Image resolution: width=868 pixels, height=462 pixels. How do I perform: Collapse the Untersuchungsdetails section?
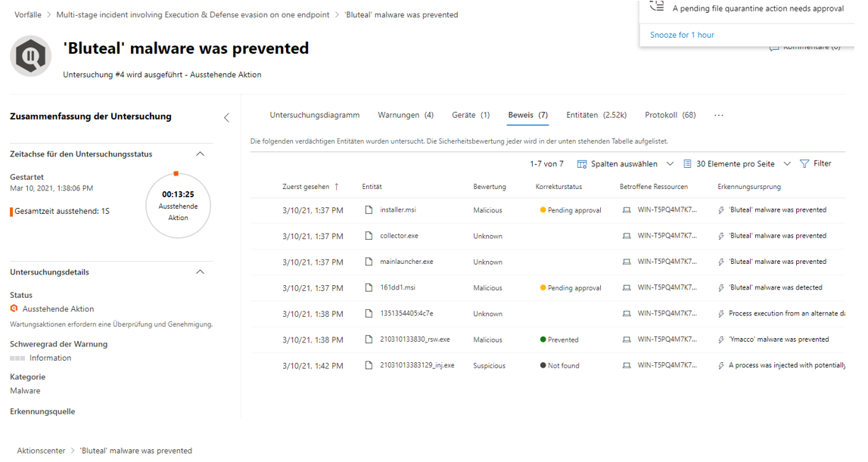201,271
